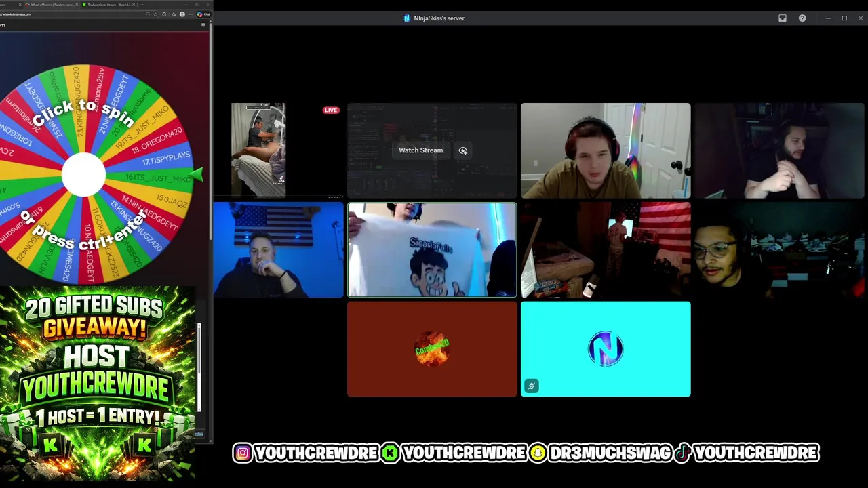This screenshot has width=868, height=488.
Task: Open the browser three-dot settings menu
Action: pyautogui.click(x=191, y=14)
